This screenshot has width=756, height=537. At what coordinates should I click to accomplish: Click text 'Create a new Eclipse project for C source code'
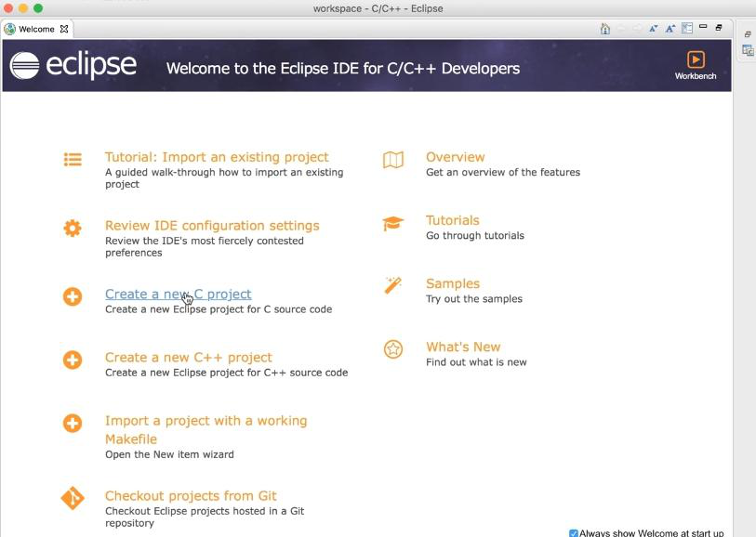(219, 309)
